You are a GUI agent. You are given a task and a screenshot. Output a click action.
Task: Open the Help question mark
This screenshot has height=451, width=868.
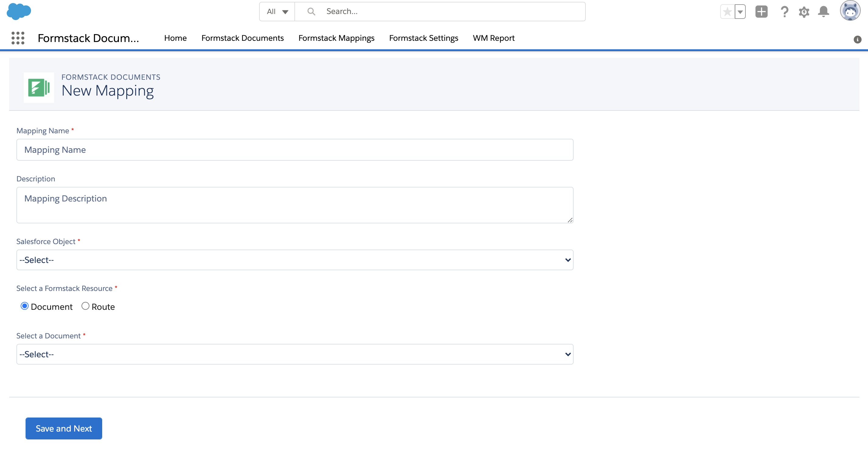tap(784, 12)
